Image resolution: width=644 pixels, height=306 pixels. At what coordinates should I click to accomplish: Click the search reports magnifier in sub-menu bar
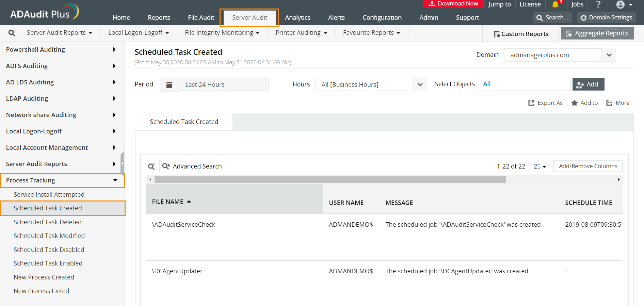point(12,33)
